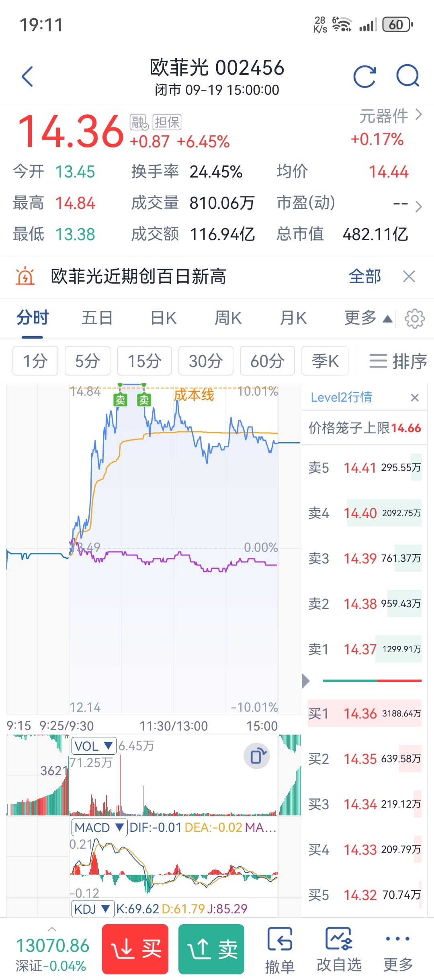Tap the chart rotate landscape icon
This screenshot has width=434, height=980.
point(257,756)
